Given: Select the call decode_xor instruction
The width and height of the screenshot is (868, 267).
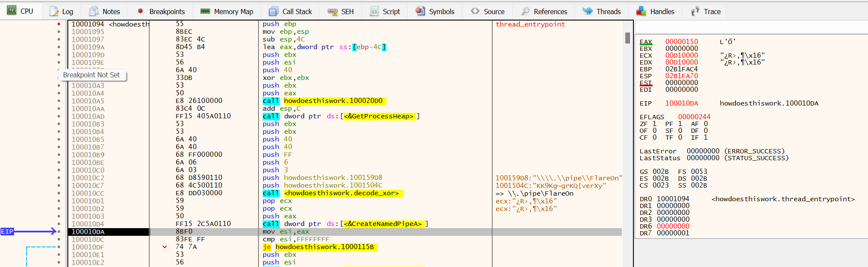Looking at the screenshot, I should tap(333, 193).
